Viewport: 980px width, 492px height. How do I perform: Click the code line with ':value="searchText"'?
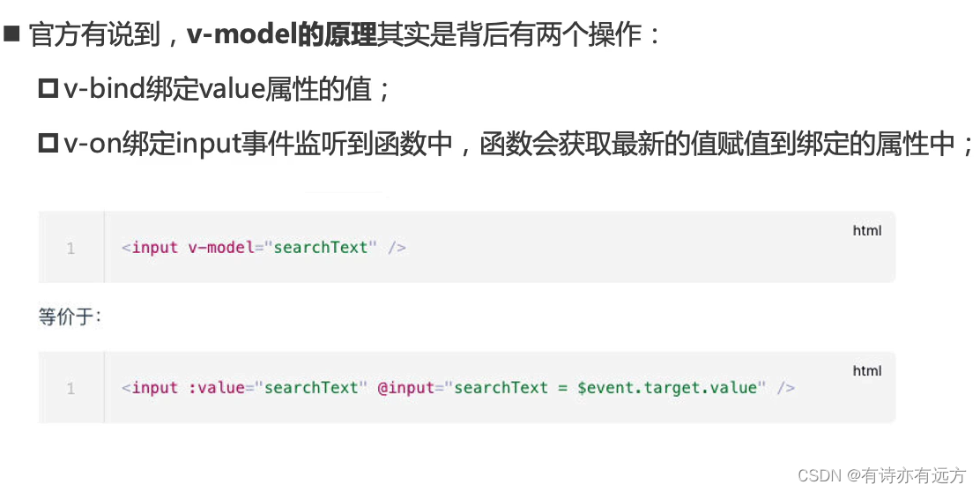(458, 388)
